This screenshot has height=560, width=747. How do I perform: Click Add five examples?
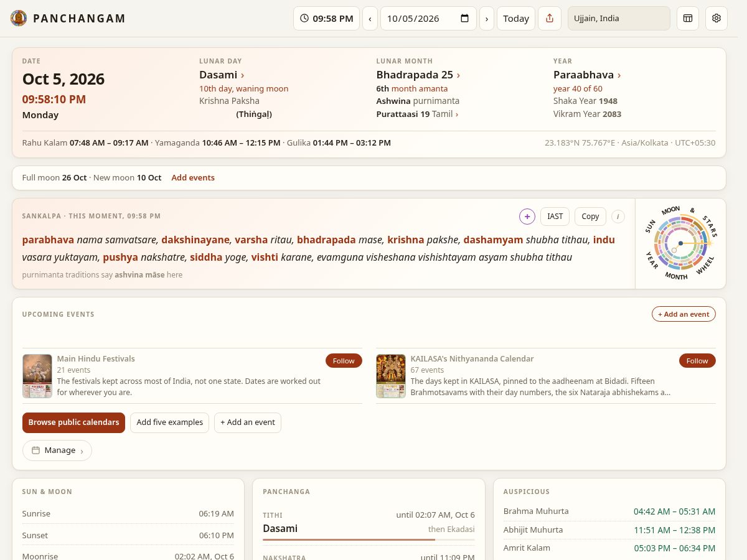(170, 422)
